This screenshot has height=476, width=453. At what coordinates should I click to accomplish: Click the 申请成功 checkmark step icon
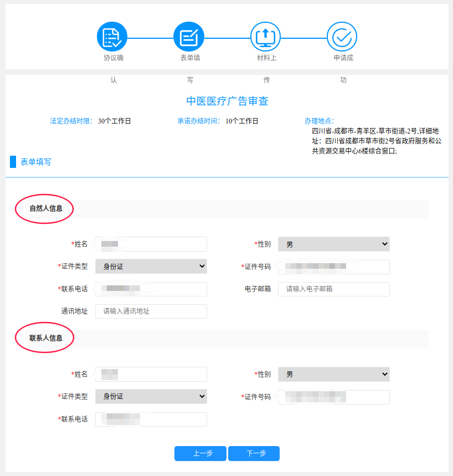coord(342,37)
